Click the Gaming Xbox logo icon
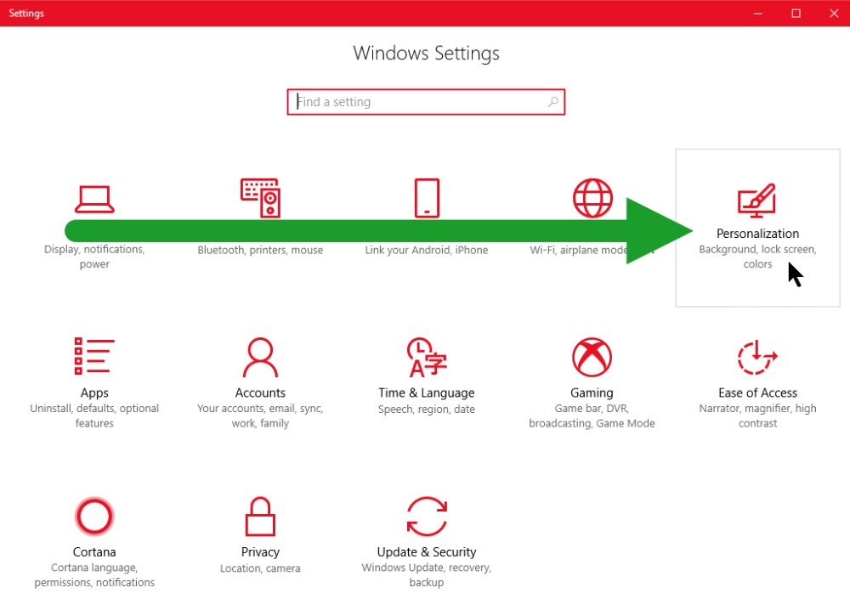 (x=592, y=357)
